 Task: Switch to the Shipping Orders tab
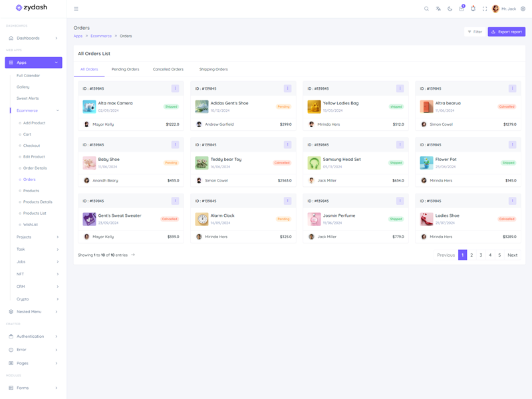point(213,69)
